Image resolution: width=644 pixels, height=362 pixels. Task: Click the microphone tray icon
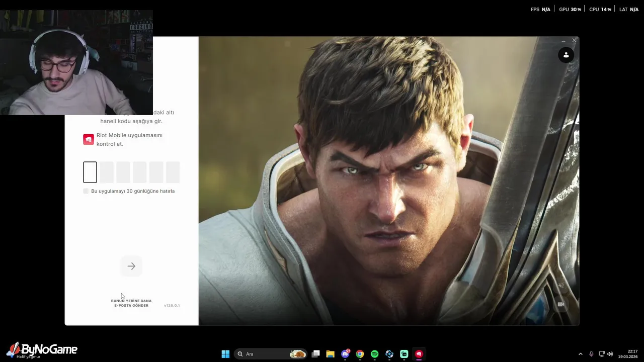[591, 354]
